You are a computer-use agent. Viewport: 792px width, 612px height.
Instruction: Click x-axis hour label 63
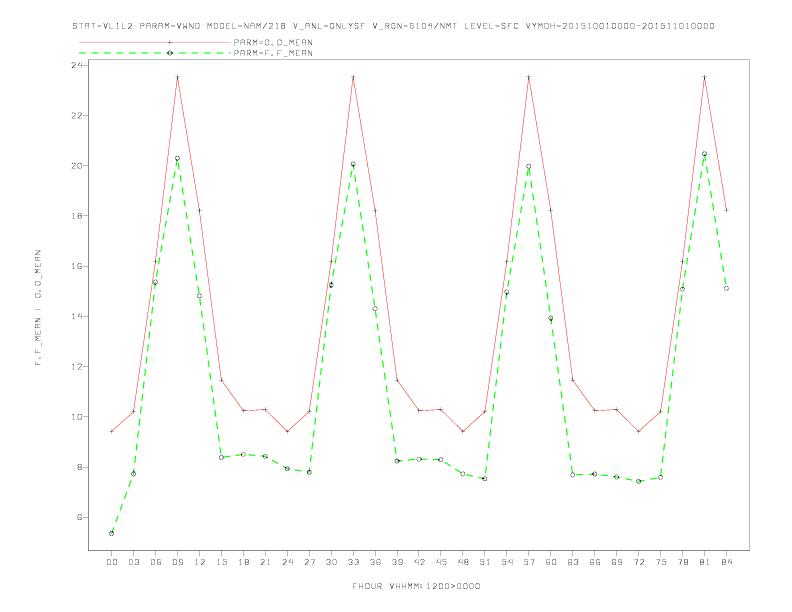(573, 562)
